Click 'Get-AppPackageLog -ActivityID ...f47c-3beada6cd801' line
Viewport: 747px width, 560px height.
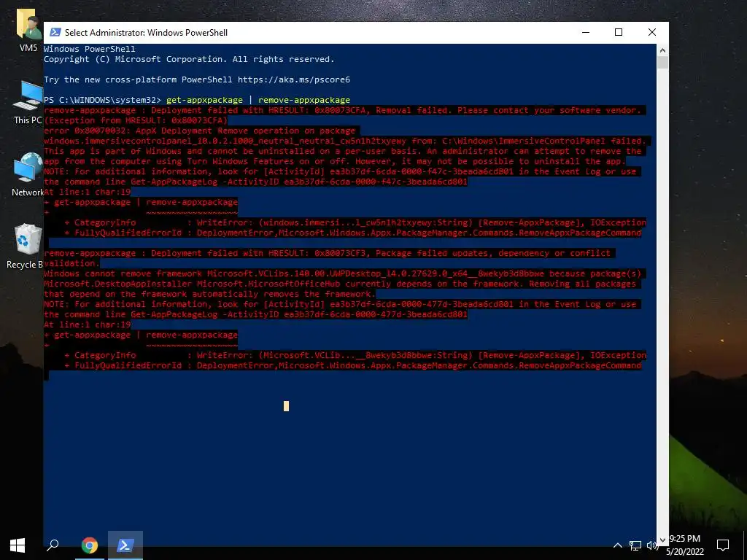tap(255, 182)
